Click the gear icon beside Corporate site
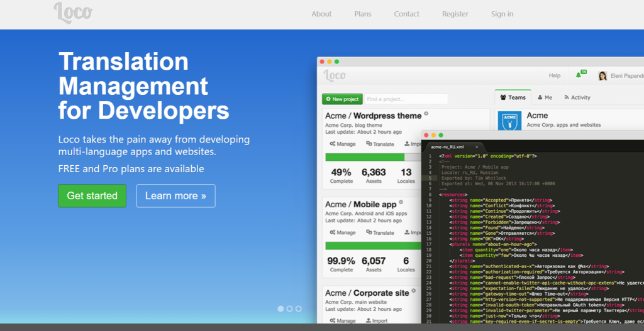 click(x=414, y=291)
